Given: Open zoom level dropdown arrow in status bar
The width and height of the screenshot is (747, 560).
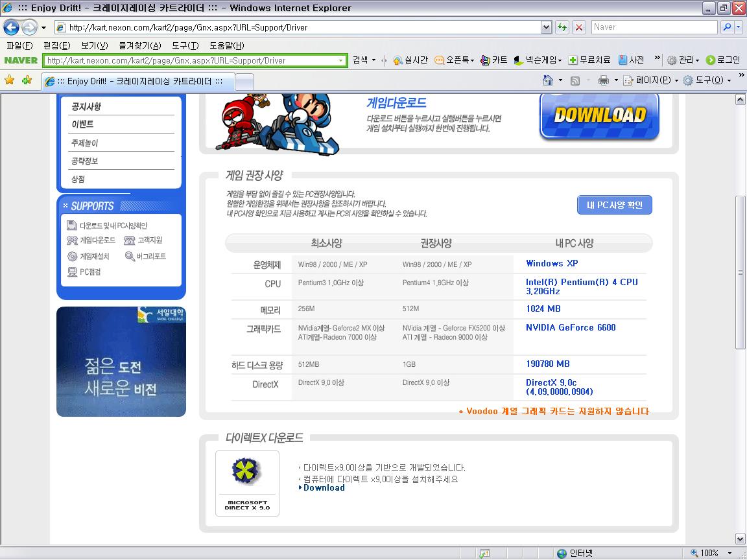Looking at the screenshot, I should pos(730,553).
